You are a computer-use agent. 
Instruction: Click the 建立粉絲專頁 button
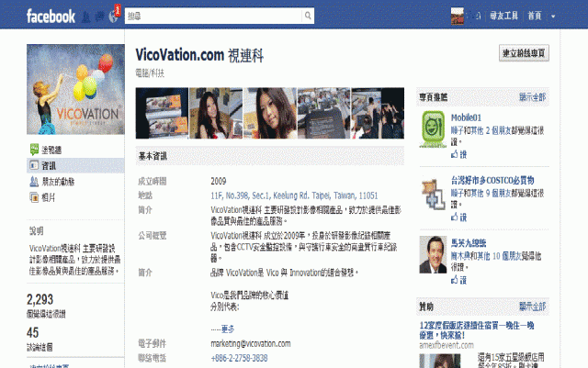coord(524,53)
